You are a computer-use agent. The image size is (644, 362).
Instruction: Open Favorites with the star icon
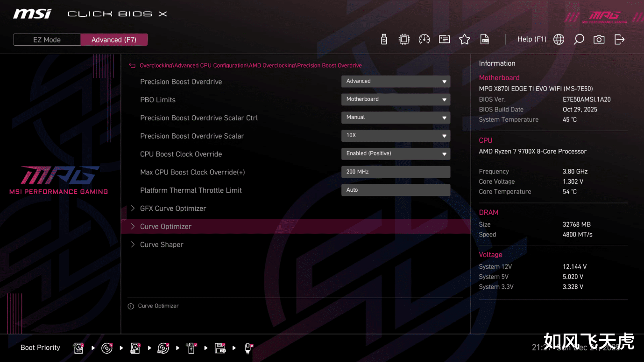464,40
